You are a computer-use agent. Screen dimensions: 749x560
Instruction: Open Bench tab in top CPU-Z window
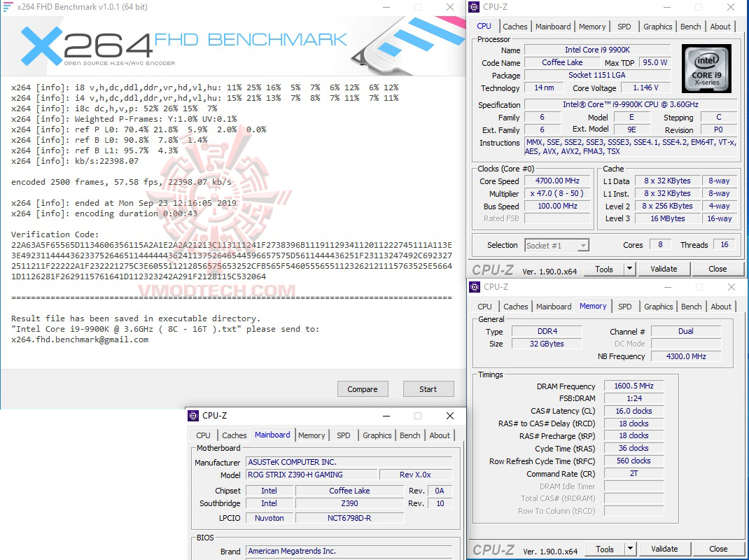point(690,27)
